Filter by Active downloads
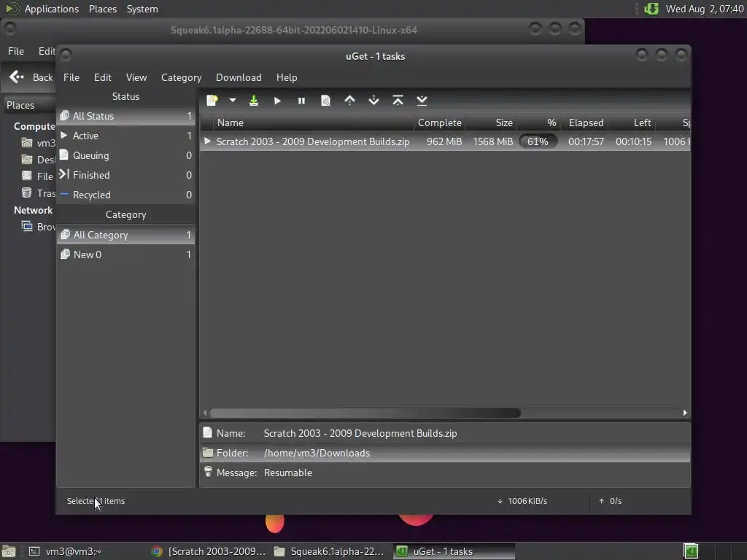The height and width of the screenshot is (560, 747). pyautogui.click(x=125, y=136)
